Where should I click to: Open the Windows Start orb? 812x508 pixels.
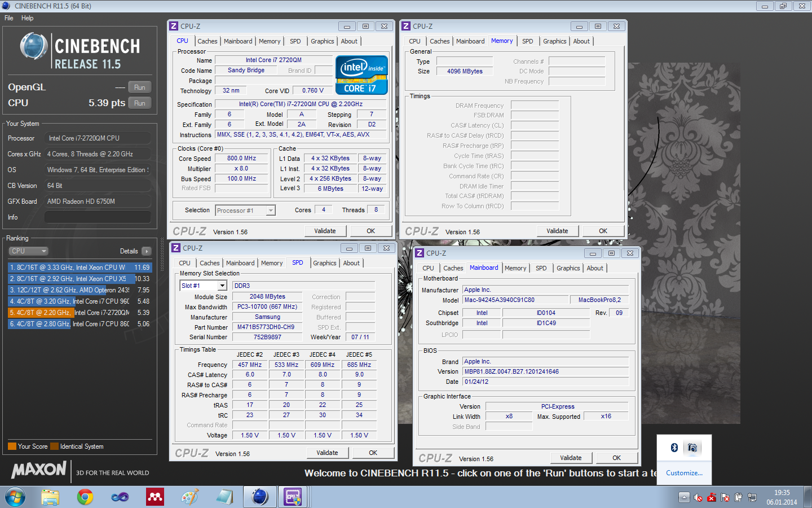click(15, 497)
